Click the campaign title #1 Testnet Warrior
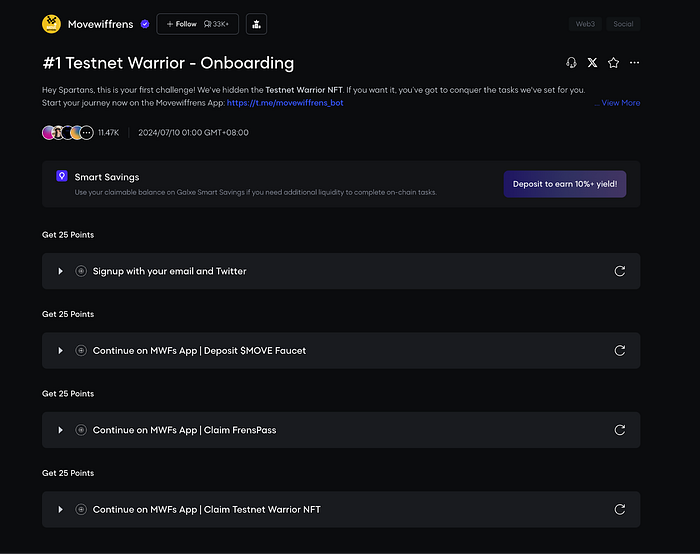This screenshot has height=554, width=700. point(168,63)
